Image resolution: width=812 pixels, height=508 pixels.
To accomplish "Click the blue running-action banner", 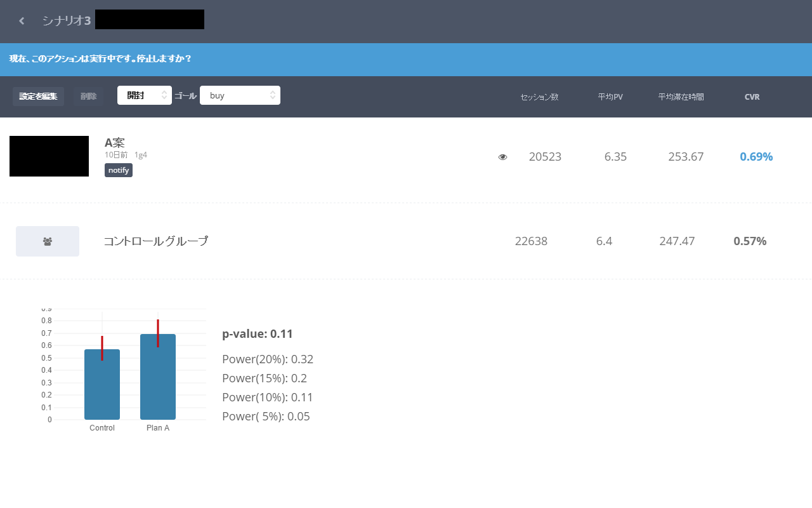I will click(x=406, y=60).
